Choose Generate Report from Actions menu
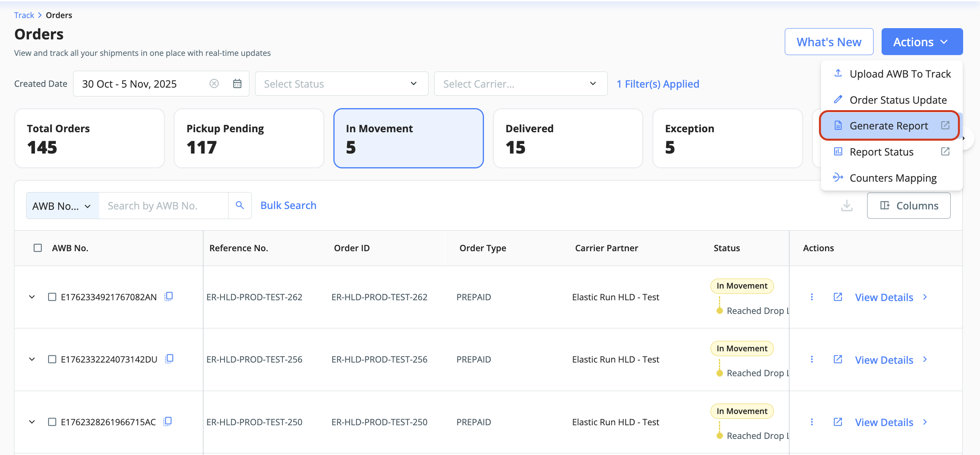Image resolution: width=980 pixels, height=455 pixels. (x=888, y=126)
